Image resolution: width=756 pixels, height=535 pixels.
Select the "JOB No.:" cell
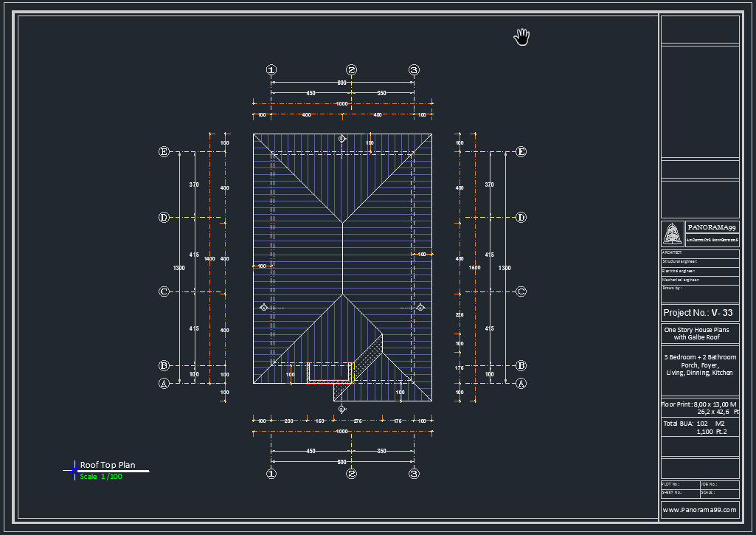719,485
